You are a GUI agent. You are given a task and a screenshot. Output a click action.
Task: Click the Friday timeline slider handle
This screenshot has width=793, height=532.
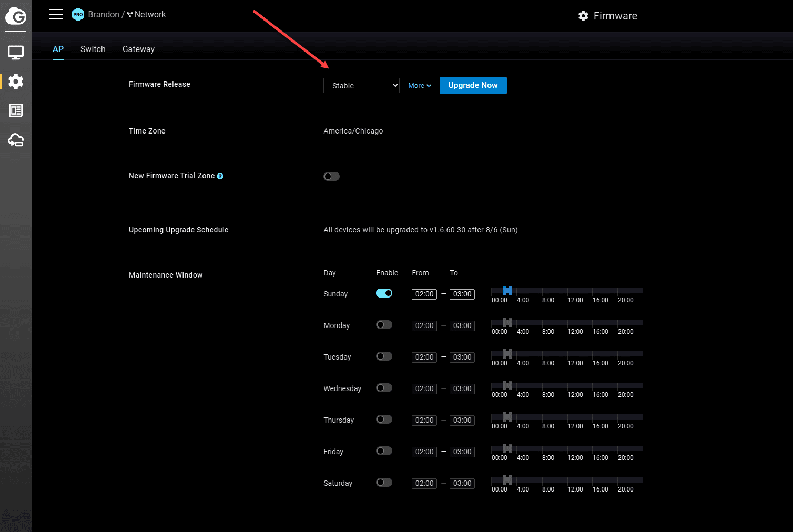(x=507, y=448)
